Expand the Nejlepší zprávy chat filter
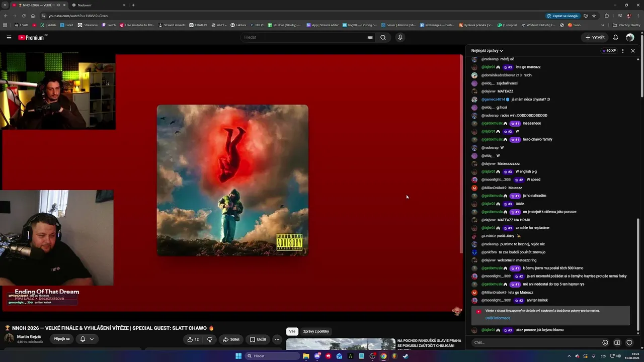The height and width of the screenshot is (362, 644). pyautogui.click(x=487, y=51)
